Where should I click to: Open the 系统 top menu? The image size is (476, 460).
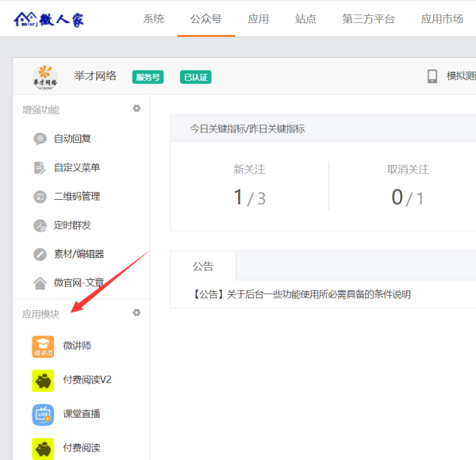[154, 19]
